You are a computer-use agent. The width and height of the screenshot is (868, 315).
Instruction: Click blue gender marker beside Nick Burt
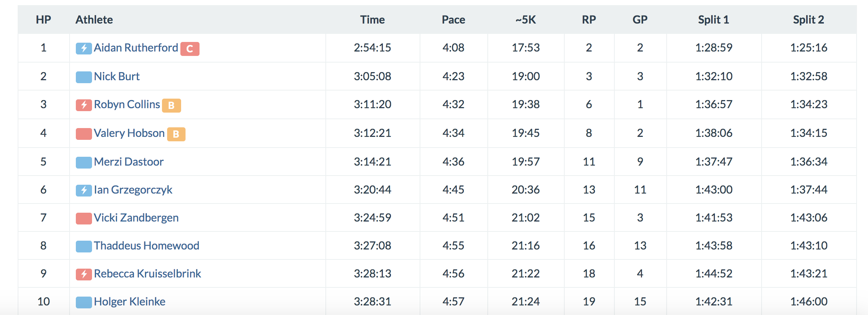click(84, 77)
